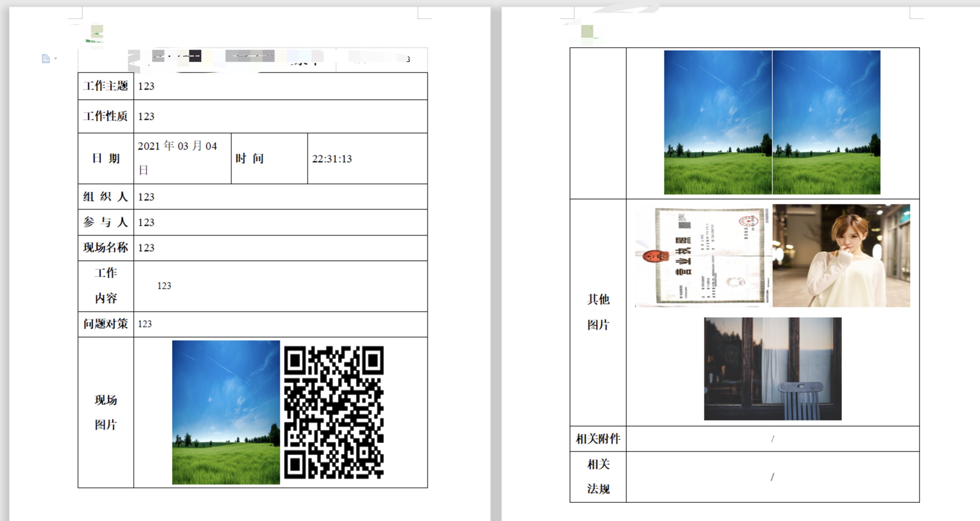Viewport: 980px width, 521px height.
Task: Open the dropdown arrow beside the margin layout icon
Action: [x=56, y=59]
